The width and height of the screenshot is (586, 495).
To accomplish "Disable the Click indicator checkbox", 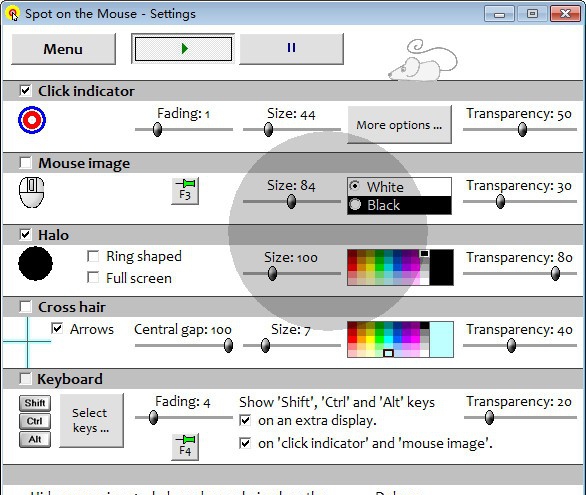I will coord(25,91).
